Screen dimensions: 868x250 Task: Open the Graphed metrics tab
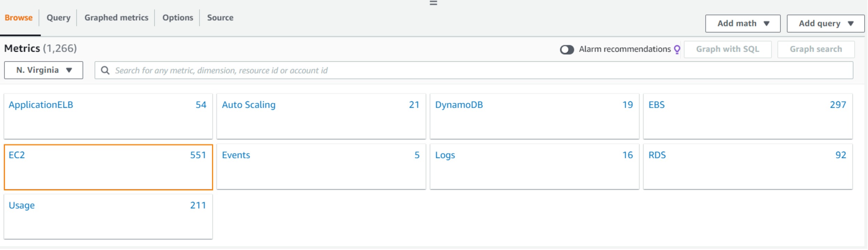coord(116,17)
